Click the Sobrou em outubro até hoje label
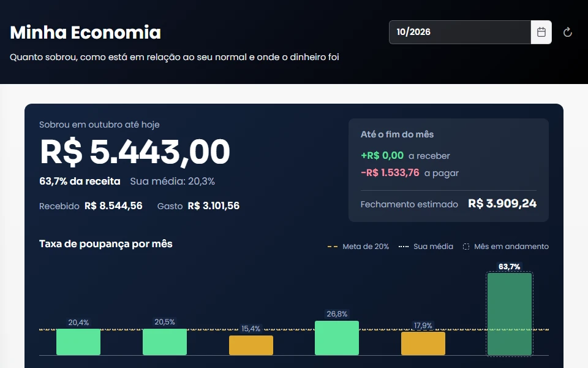The height and width of the screenshot is (368, 588). pos(99,125)
